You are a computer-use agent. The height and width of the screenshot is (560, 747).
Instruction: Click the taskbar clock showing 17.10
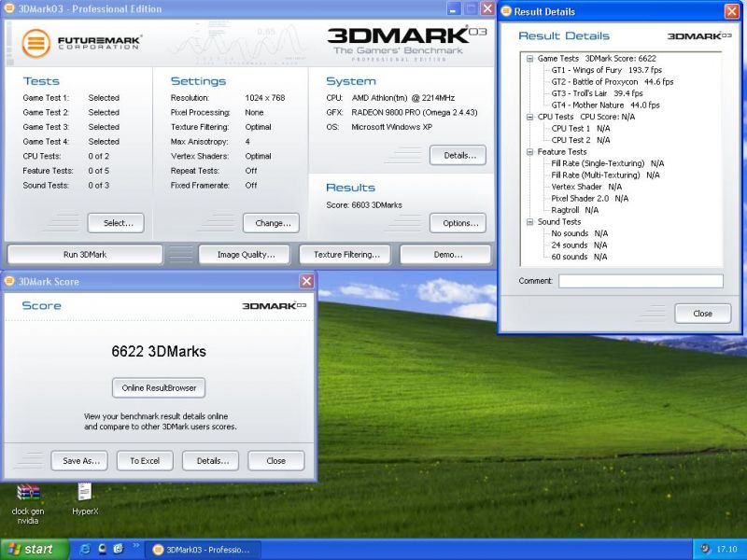coord(726,550)
